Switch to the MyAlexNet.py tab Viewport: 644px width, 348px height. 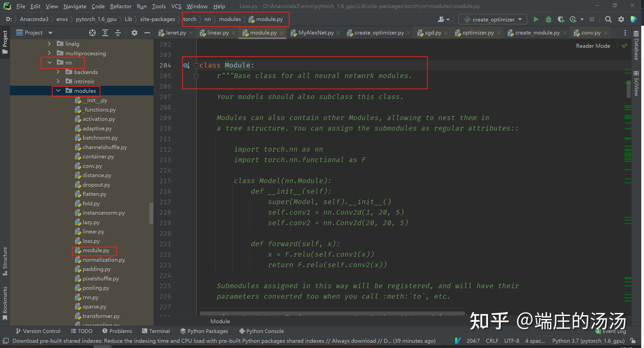(x=315, y=33)
